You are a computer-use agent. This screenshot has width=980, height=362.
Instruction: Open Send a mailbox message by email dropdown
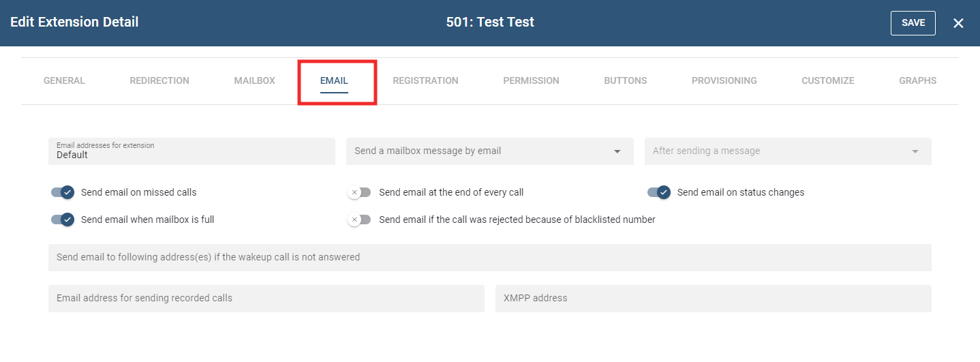(489, 151)
